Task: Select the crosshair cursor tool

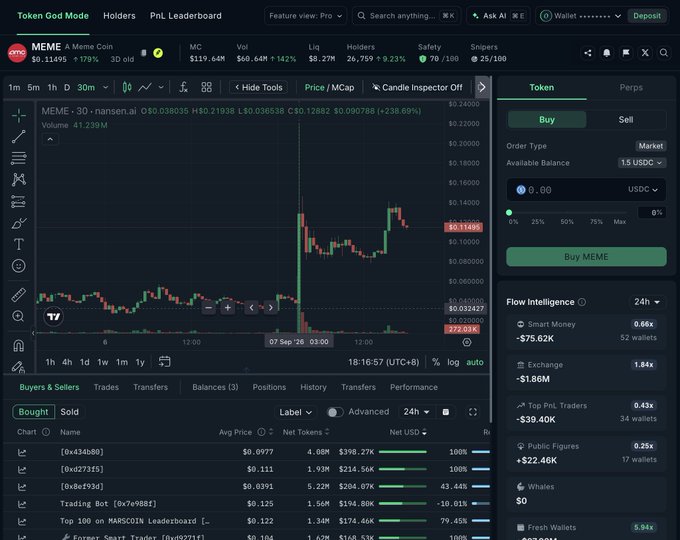Action: [18, 115]
